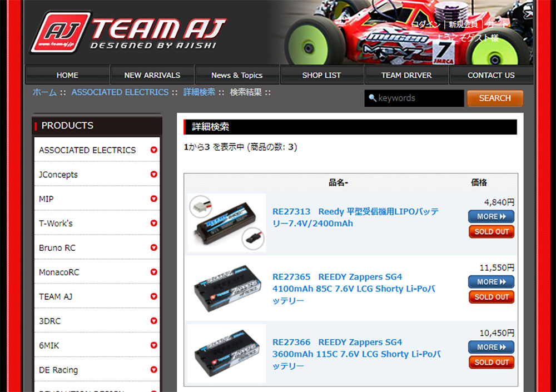Open the SHOP LIST menu
The height and width of the screenshot is (392, 556).
pos(321,75)
